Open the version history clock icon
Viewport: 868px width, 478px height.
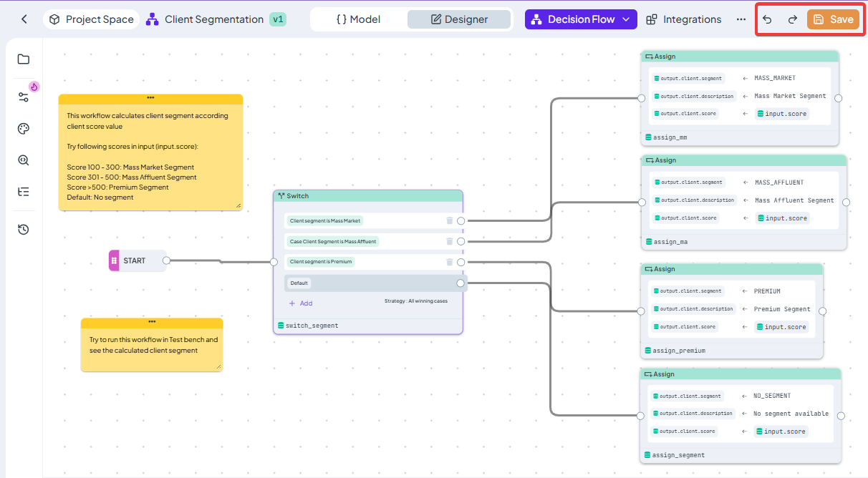pyautogui.click(x=24, y=230)
